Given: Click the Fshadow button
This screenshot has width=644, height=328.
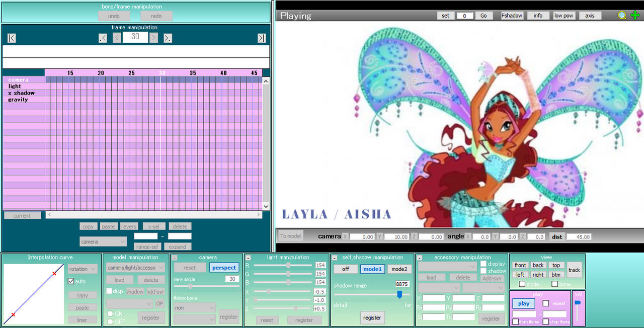Looking at the screenshot, I should 512,16.
